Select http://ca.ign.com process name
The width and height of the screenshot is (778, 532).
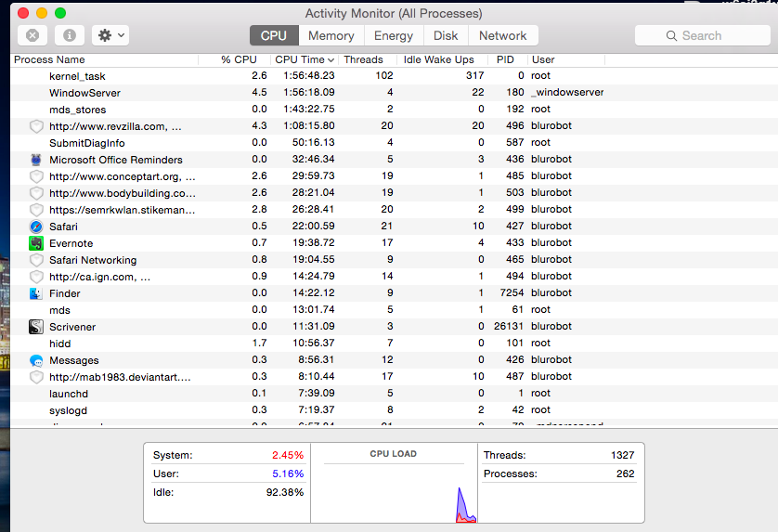99,277
